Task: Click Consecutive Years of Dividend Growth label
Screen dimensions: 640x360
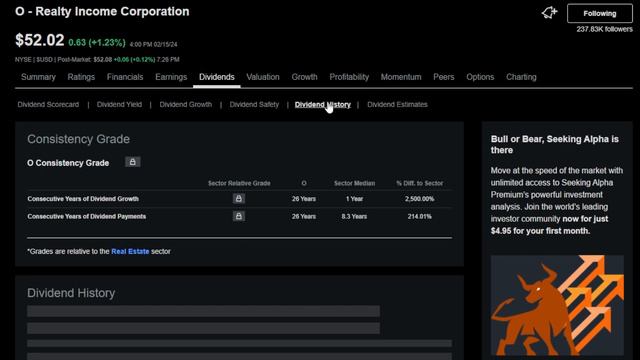Action: point(83,199)
